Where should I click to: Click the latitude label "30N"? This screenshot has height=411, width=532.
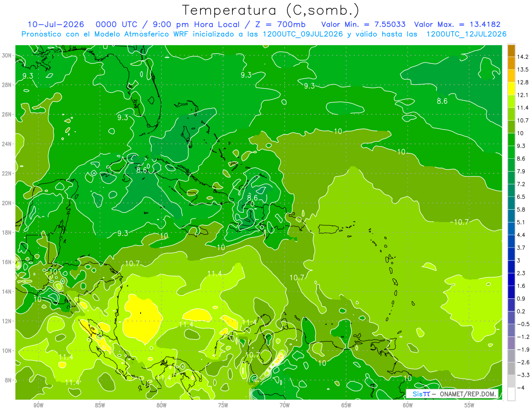click(x=6, y=55)
